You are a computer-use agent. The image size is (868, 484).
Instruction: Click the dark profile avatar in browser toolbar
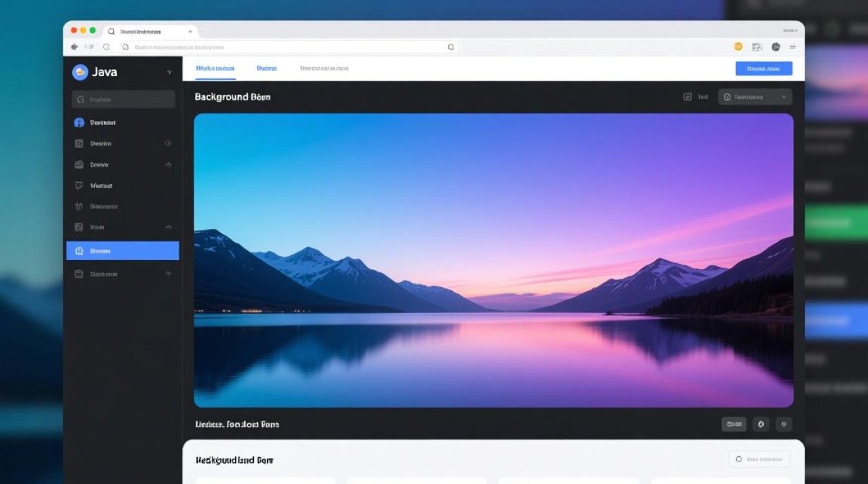pyautogui.click(x=776, y=46)
